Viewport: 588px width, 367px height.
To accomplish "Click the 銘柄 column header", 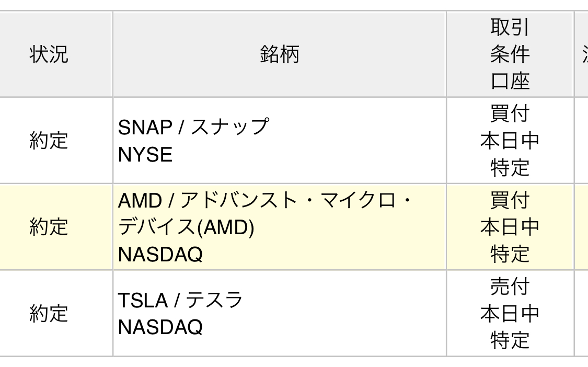I will click(x=279, y=54).
